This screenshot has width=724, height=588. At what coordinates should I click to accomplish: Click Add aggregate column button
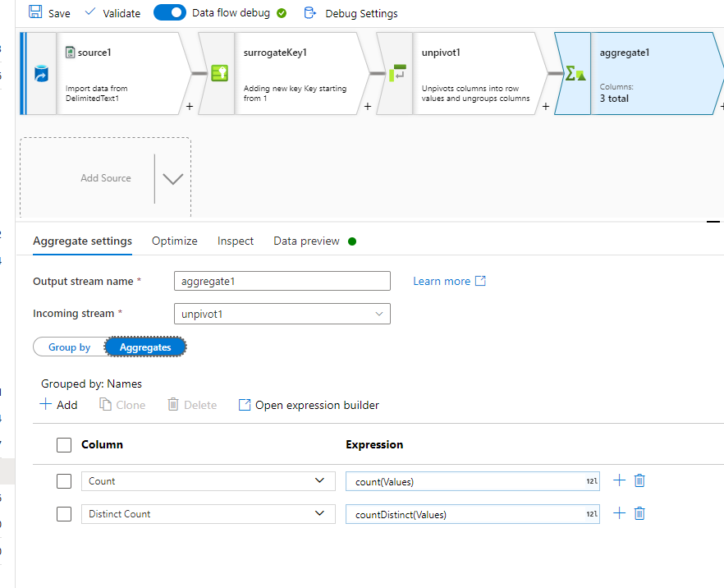coord(58,405)
